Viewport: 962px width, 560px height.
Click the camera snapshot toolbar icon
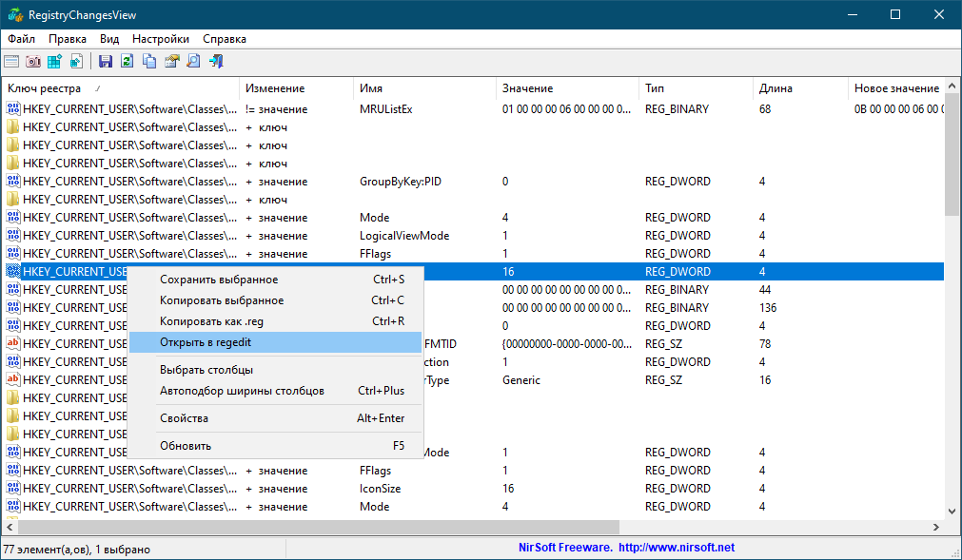coord(33,62)
